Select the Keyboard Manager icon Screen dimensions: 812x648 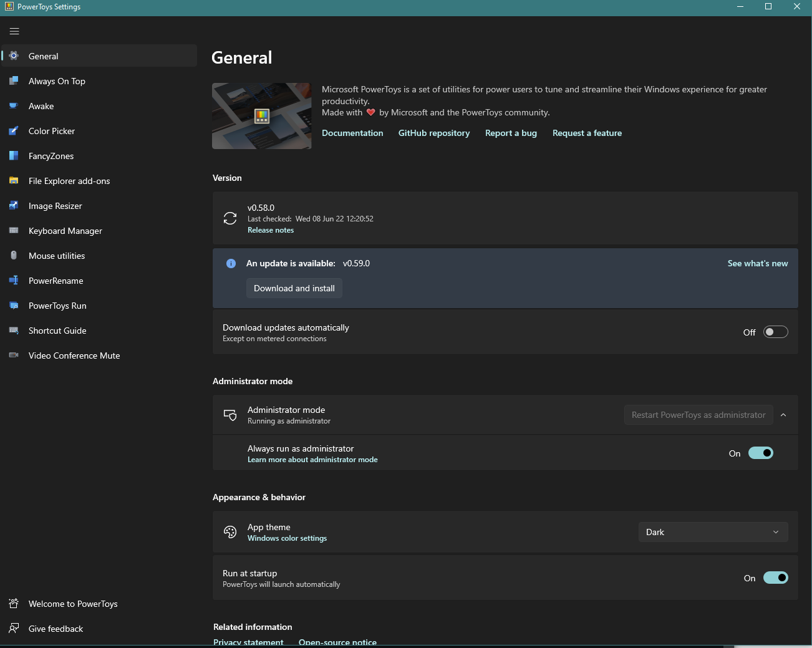point(14,231)
